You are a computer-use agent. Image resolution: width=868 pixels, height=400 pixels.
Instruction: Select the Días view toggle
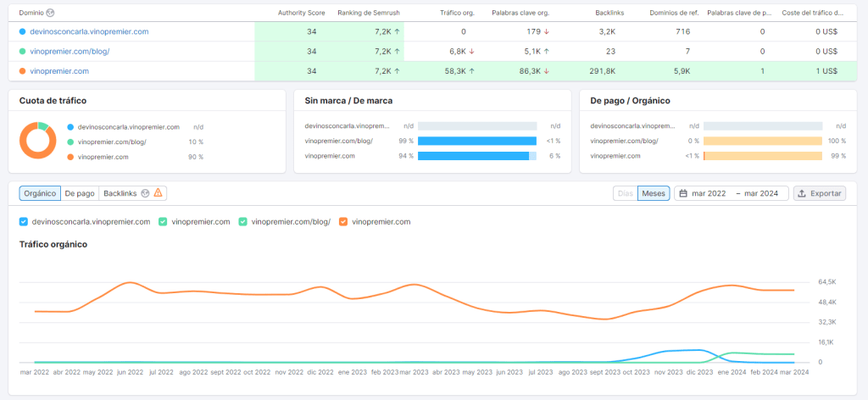(x=625, y=193)
